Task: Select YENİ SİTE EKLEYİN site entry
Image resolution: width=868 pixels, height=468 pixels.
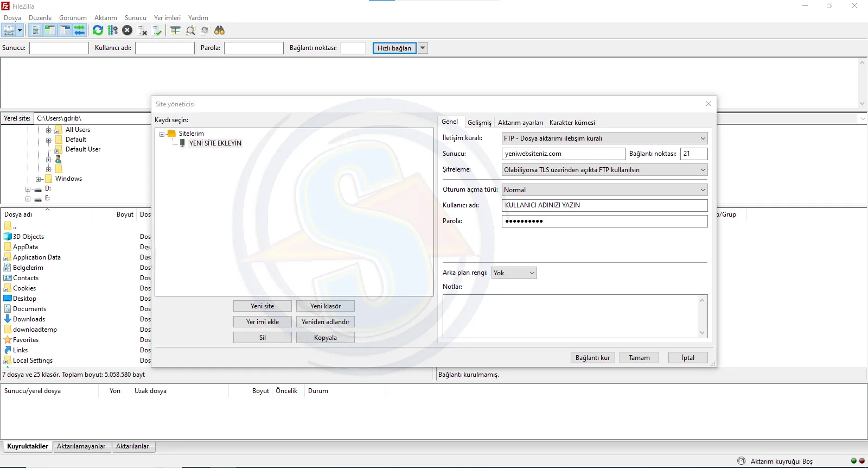Action: pyautogui.click(x=215, y=143)
